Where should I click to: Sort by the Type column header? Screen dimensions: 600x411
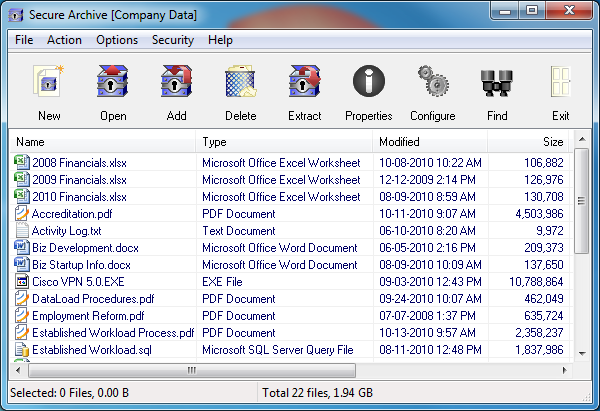tap(284, 142)
